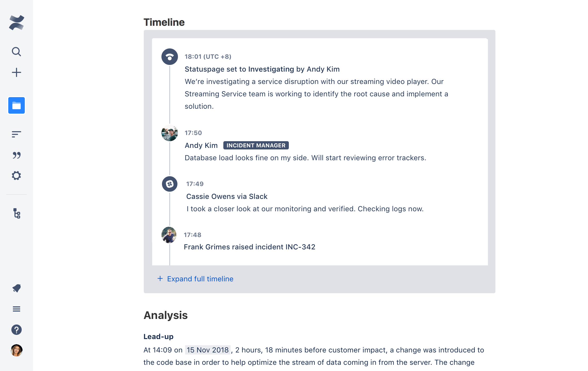Click the 15 Nov 2018 date chip
The height and width of the screenshot is (371, 588).
point(208,350)
